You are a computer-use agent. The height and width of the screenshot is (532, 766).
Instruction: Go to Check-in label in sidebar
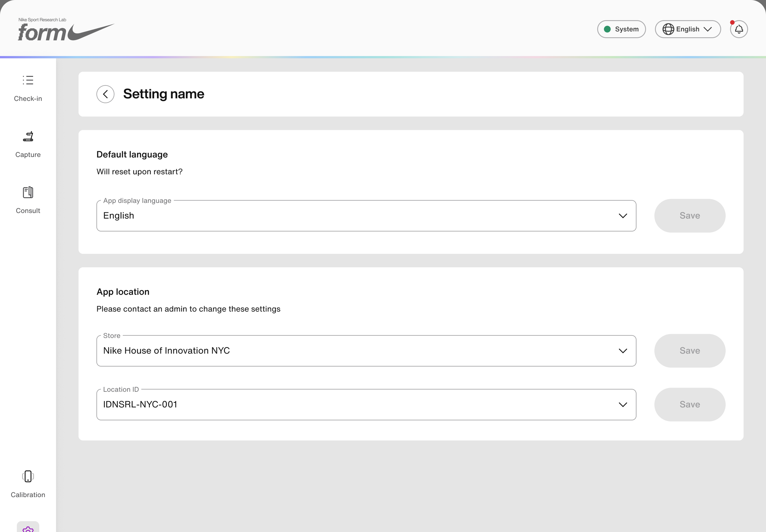28,99
